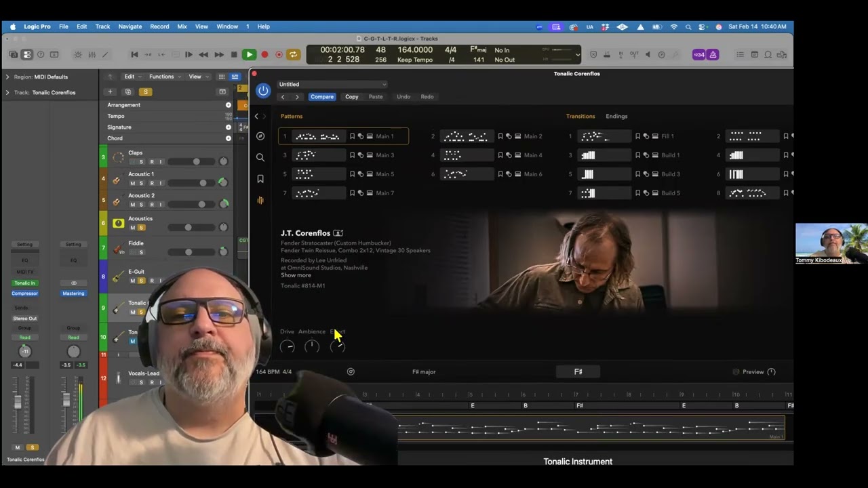Toggle the Count-in 1234 button
The height and width of the screenshot is (488, 868).
tap(698, 54)
